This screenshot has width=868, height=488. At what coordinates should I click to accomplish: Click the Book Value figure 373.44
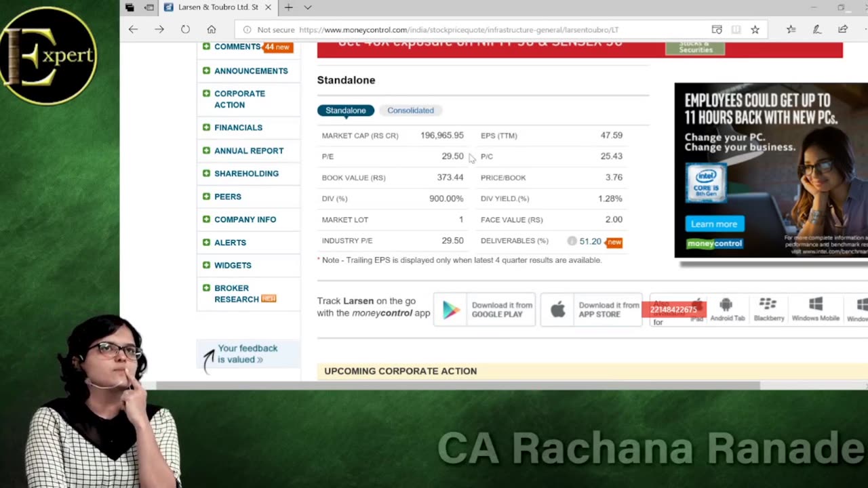click(450, 178)
